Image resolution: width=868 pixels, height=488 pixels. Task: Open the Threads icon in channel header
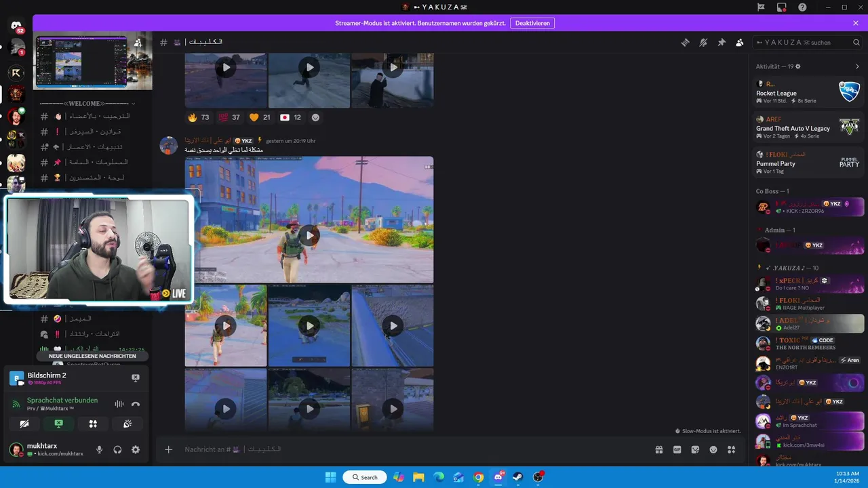coord(685,42)
